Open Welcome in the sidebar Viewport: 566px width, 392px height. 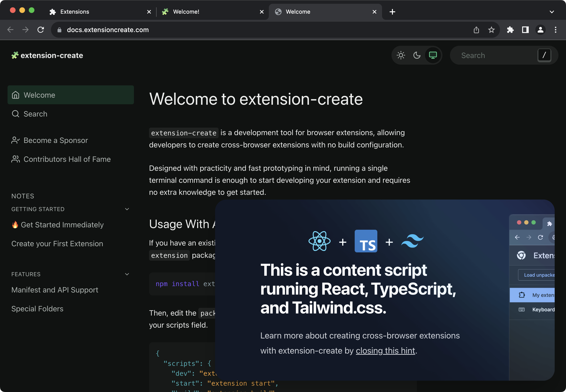pyautogui.click(x=71, y=95)
